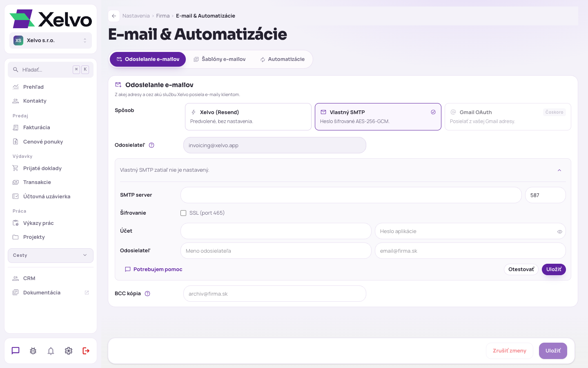The image size is (588, 368).
Task: Open Projekty in sidebar
Action: (51, 237)
